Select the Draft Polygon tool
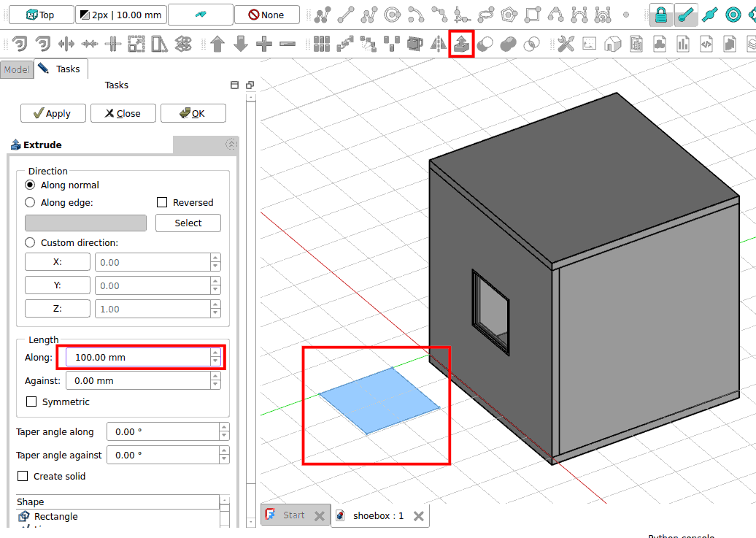The height and width of the screenshot is (538, 756). 509,15
